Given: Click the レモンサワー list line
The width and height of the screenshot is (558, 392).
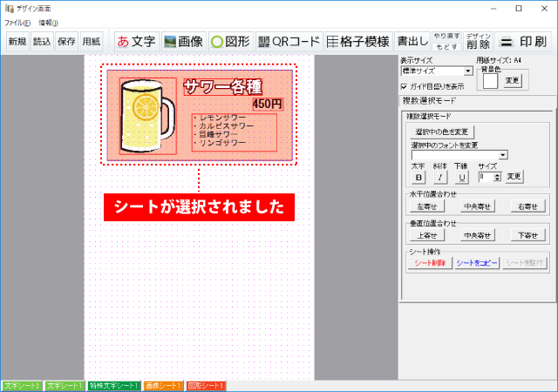Looking at the screenshot, I should [221, 118].
